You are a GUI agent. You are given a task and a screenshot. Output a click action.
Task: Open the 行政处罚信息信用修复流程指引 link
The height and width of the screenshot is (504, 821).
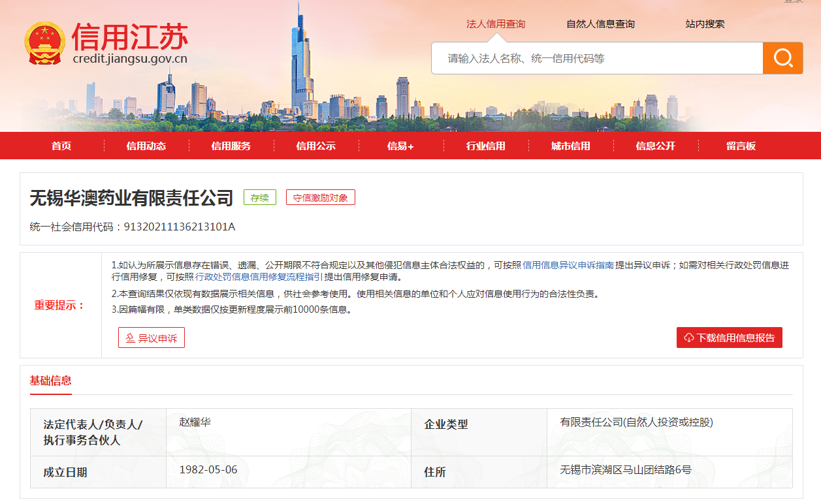coord(259,277)
